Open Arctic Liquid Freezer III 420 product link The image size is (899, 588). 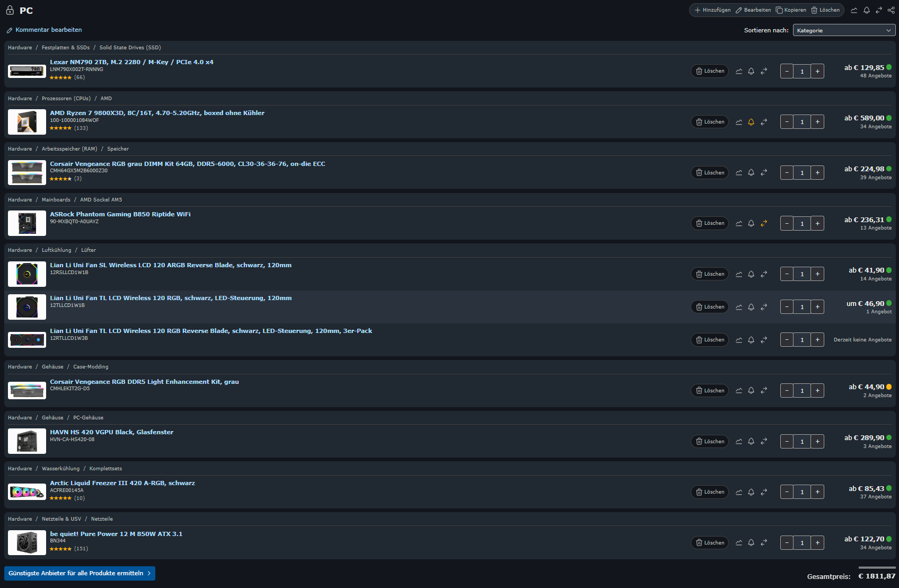(x=122, y=483)
